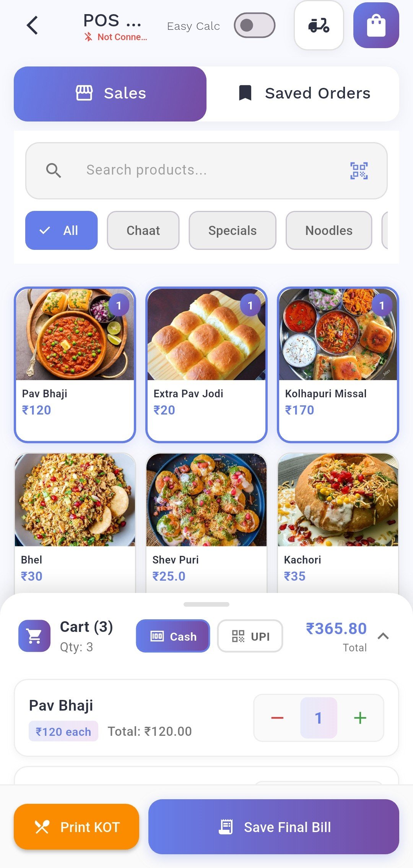Tap the cart icon
Viewport: 413px width, 868px height.
(x=34, y=636)
